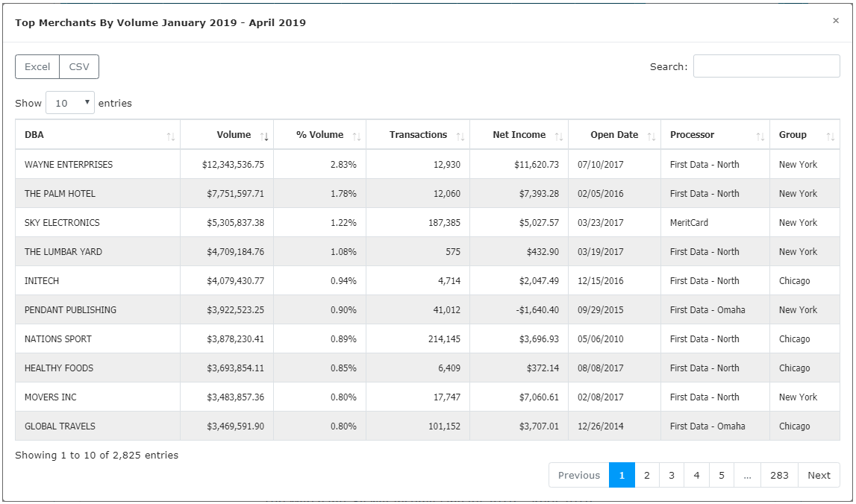Sort by Volume using its sort arrows

point(264,136)
